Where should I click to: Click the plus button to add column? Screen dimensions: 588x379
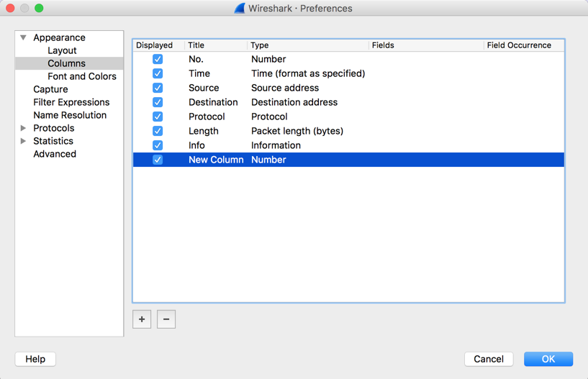tap(142, 319)
